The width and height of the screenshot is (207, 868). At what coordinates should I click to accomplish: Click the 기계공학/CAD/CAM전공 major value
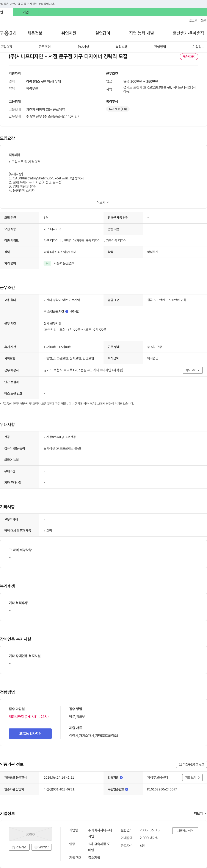pos(60,437)
